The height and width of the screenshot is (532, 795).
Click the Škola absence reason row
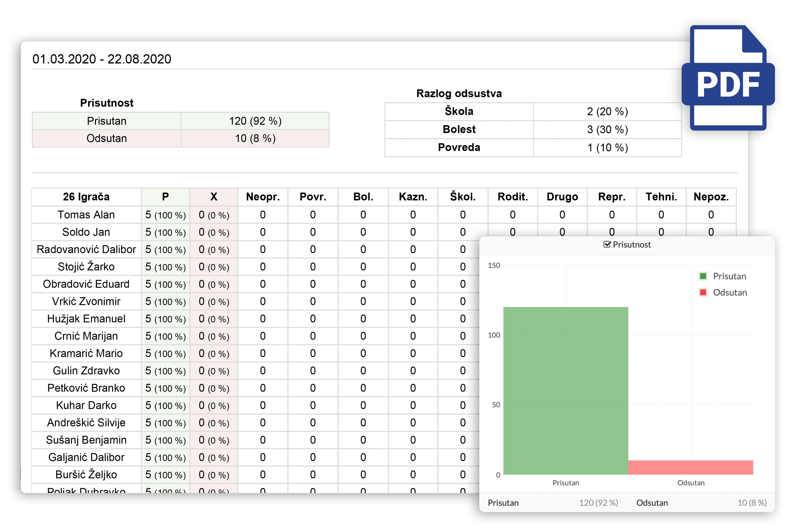click(533, 111)
